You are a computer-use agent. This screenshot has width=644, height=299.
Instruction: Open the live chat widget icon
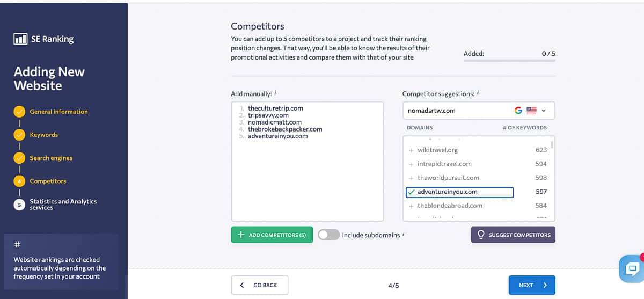[x=632, y=268]
